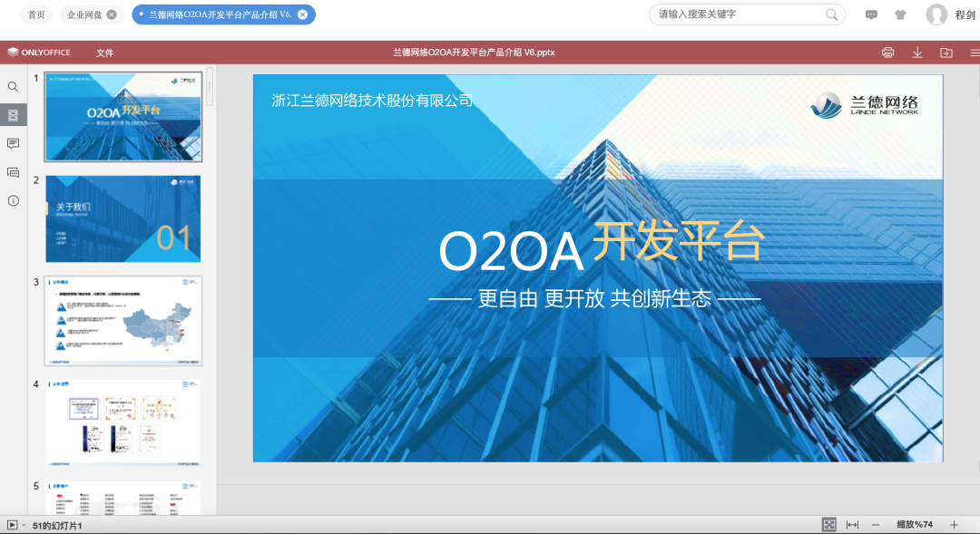Screen dimensions: 980x534
Task: Open slideshow options dropdown arrow
Action: coord(24,525)
